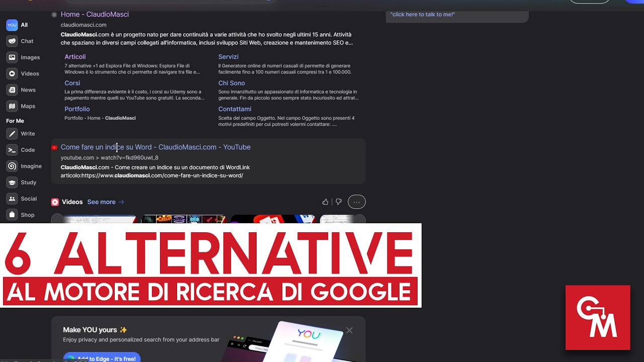Image resolution: width=644 pixels, height=362 pixels.
Task: Click the Chat bubble icon
Action: [x=12, y=41]
